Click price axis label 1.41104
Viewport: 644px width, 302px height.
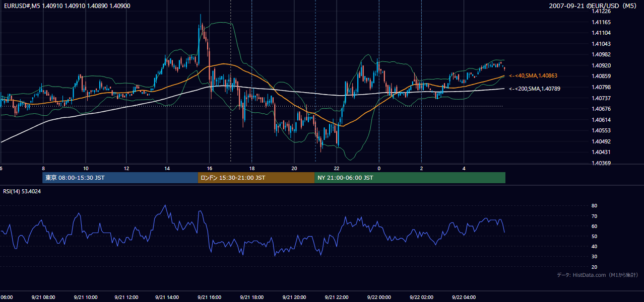point(601,33)
